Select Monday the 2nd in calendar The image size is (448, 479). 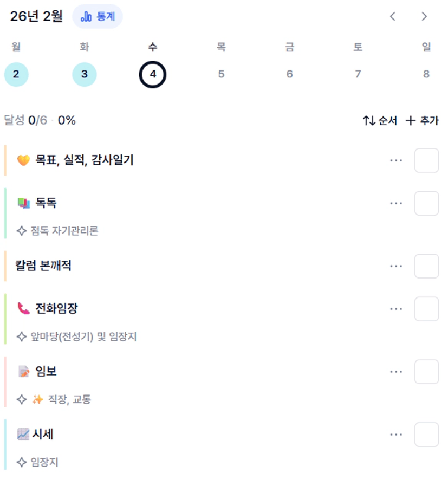point(16,74)
